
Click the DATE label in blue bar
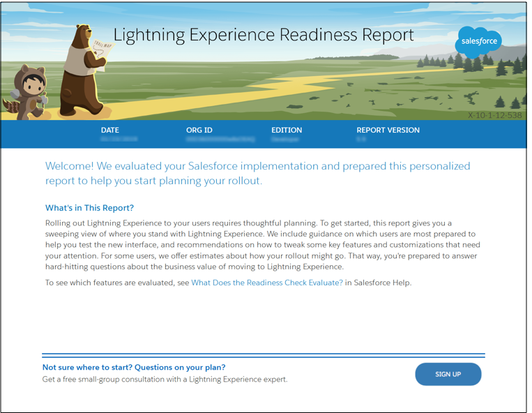(110, 130)
